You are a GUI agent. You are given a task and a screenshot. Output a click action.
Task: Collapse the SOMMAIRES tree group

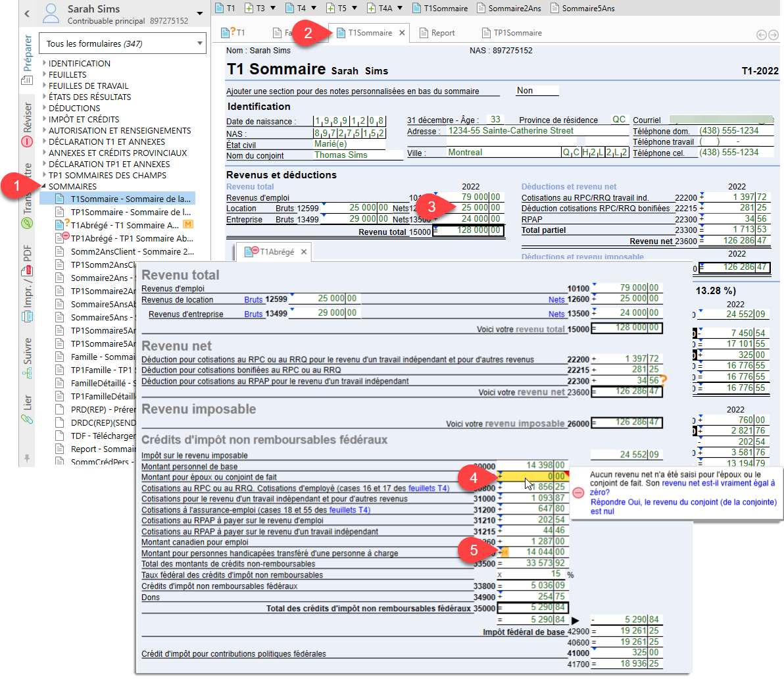pyautogui.click(x=45, y=186)
